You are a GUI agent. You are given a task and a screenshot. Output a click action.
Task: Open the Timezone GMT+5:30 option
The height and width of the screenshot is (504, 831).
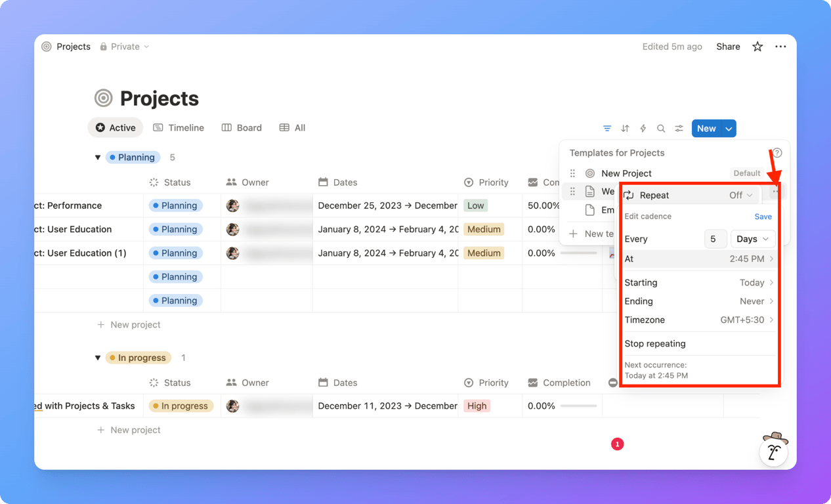coord(698,320)
